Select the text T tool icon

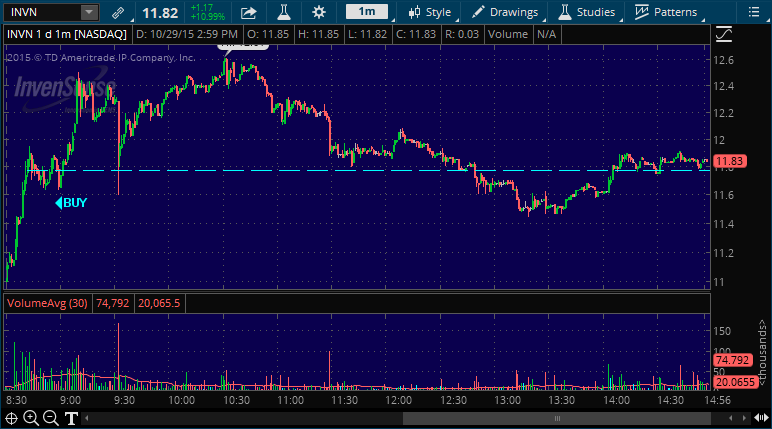(x=71, y=419)
